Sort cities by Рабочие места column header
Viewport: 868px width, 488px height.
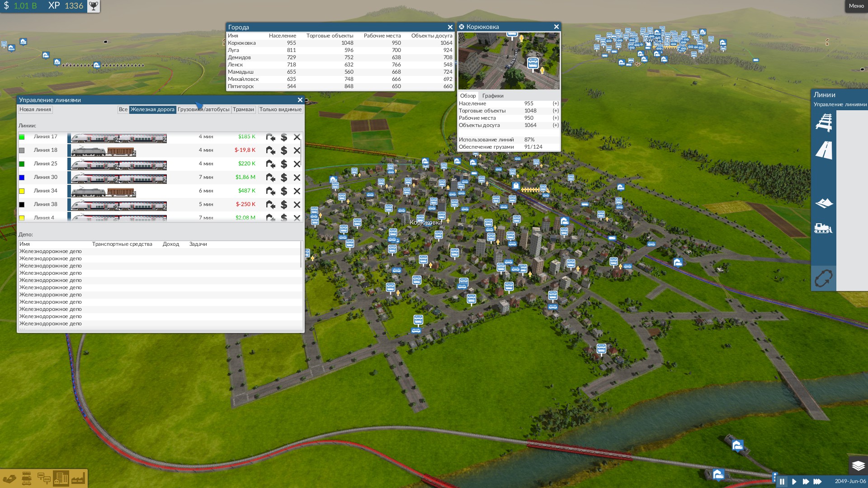coord(382,36)
